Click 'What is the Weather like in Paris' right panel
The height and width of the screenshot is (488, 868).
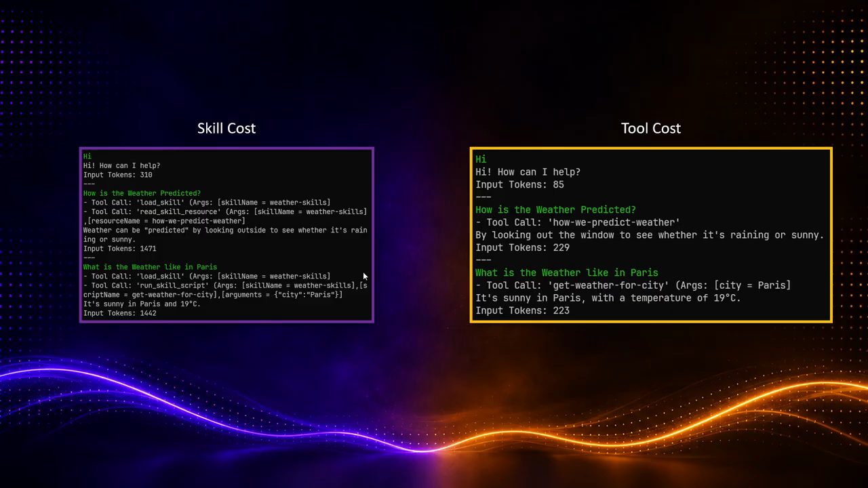pyautogui.click(x=566, y=272)
